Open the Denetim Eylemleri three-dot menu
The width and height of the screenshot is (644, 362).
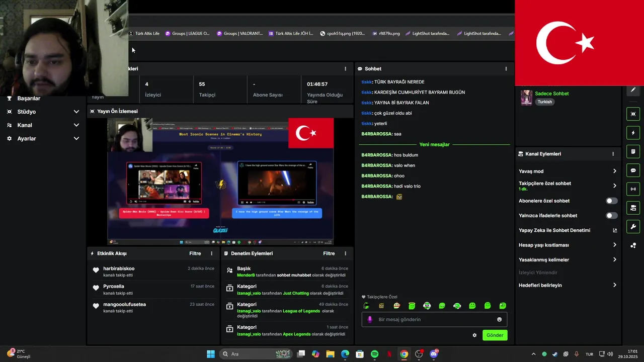tap(345, 253)
